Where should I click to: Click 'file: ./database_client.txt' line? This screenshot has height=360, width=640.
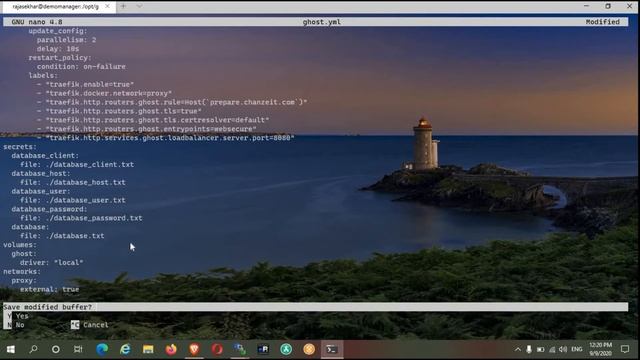[x=77, y=165]
